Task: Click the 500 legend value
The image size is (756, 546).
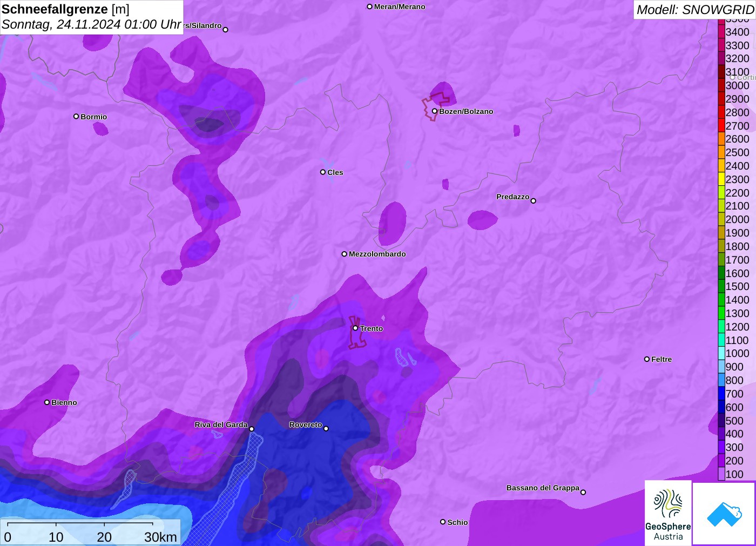Action: point(734,421)
